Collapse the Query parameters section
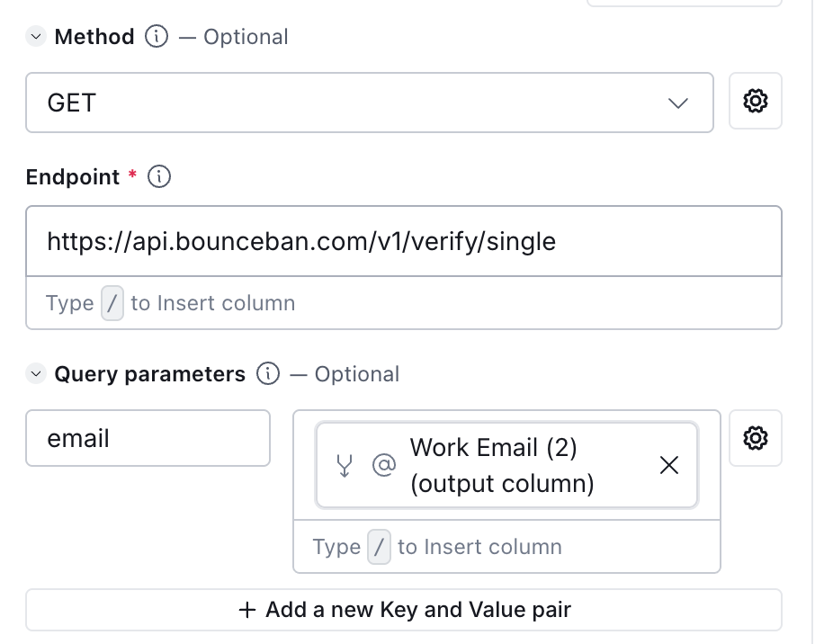 coord(36,374)
